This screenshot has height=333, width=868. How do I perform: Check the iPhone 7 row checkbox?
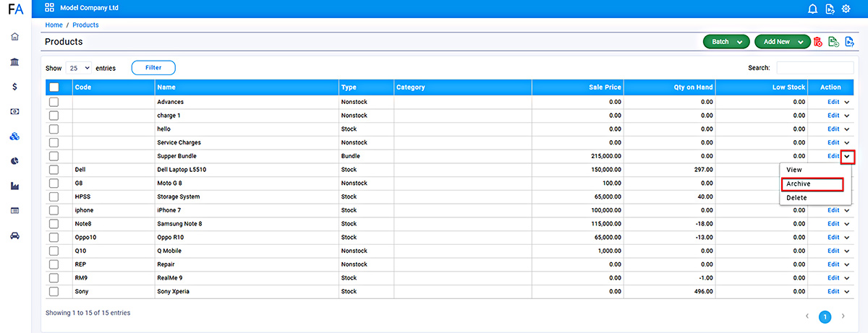point(54,210)
